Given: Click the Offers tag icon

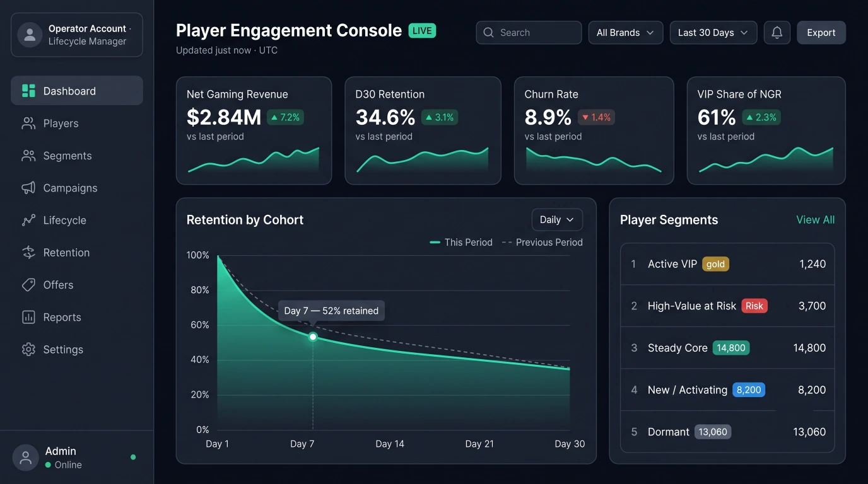Looking at the screenshot, I should tap(28, 285).
